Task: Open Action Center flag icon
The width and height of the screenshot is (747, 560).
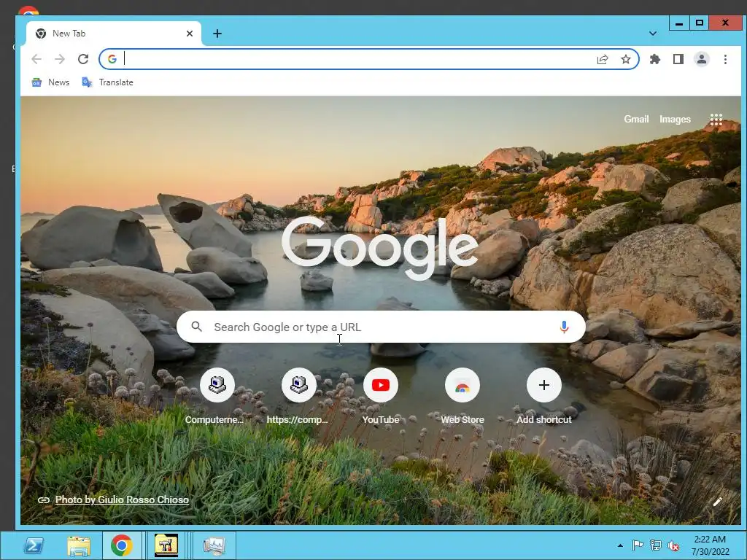Action: pos(638,545)
